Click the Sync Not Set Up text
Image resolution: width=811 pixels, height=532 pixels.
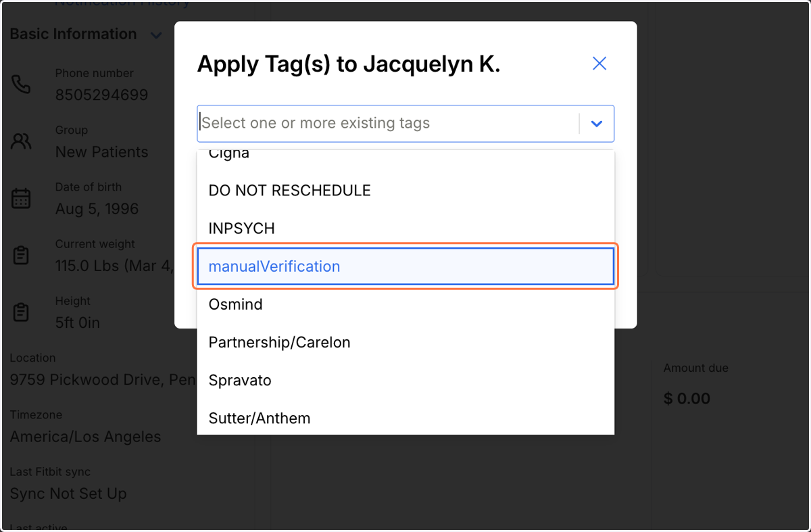tap(68, 493)
